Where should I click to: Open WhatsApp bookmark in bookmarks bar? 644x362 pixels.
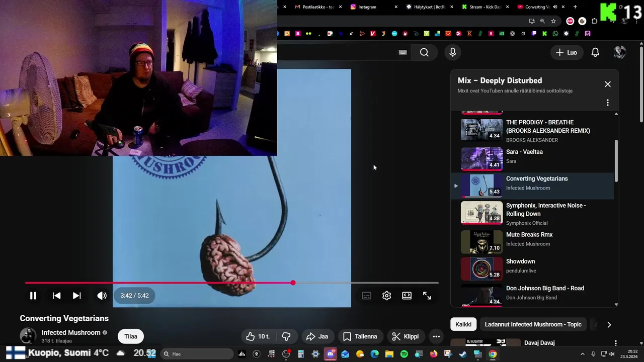555,34
